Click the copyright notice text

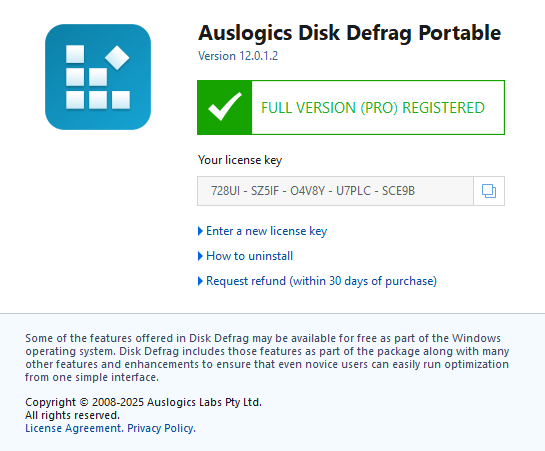click(x=143, y=402)
